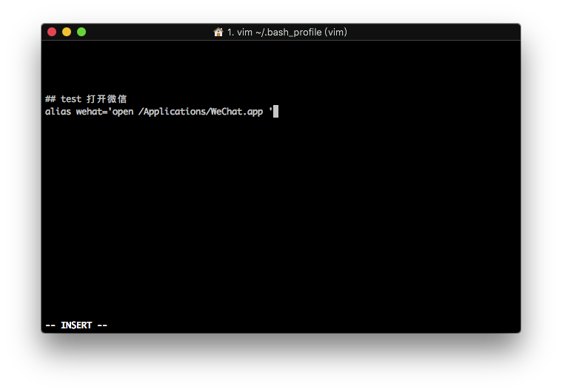Click the path '/Applications/WeChat.app'
This screenshot has height=392, width=562.
point(201,112)
